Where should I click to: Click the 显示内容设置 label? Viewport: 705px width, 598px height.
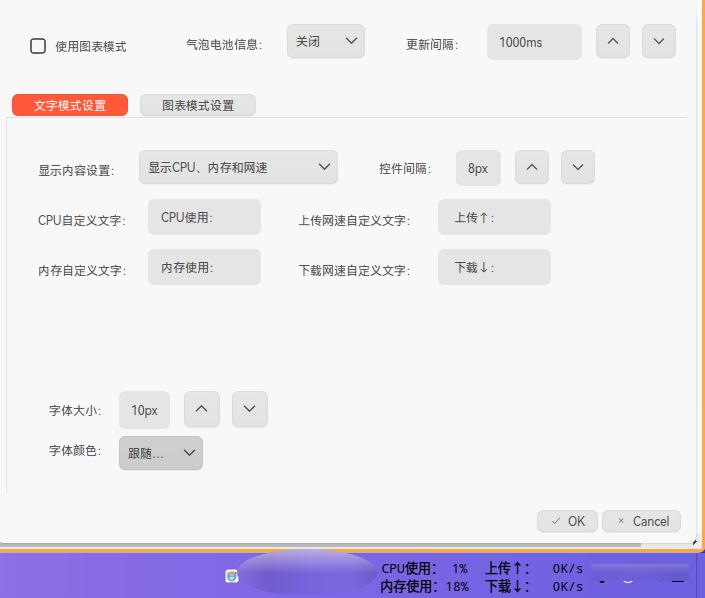click(x=76, y=171)
